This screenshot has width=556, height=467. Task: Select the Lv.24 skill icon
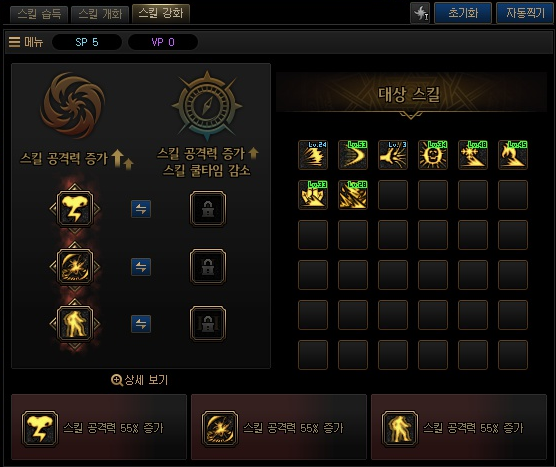click(313, 155)
